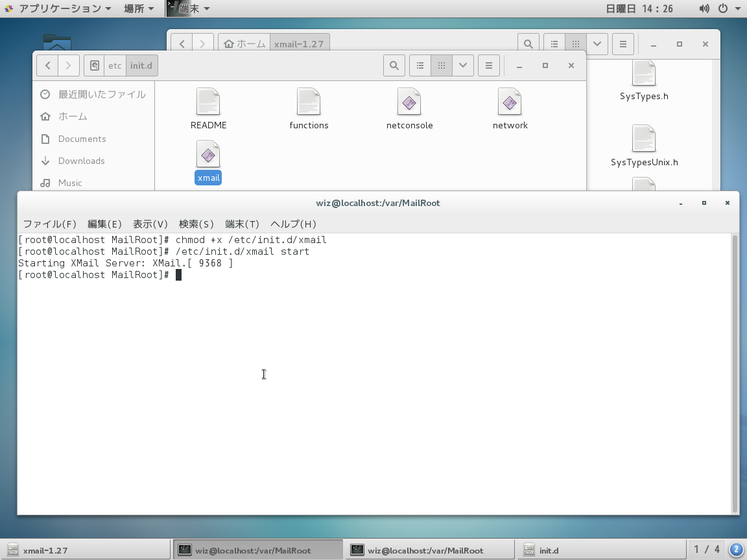The image size is (747, 560).
Task: Click the notification count badge 2
Action: [737, 550]
